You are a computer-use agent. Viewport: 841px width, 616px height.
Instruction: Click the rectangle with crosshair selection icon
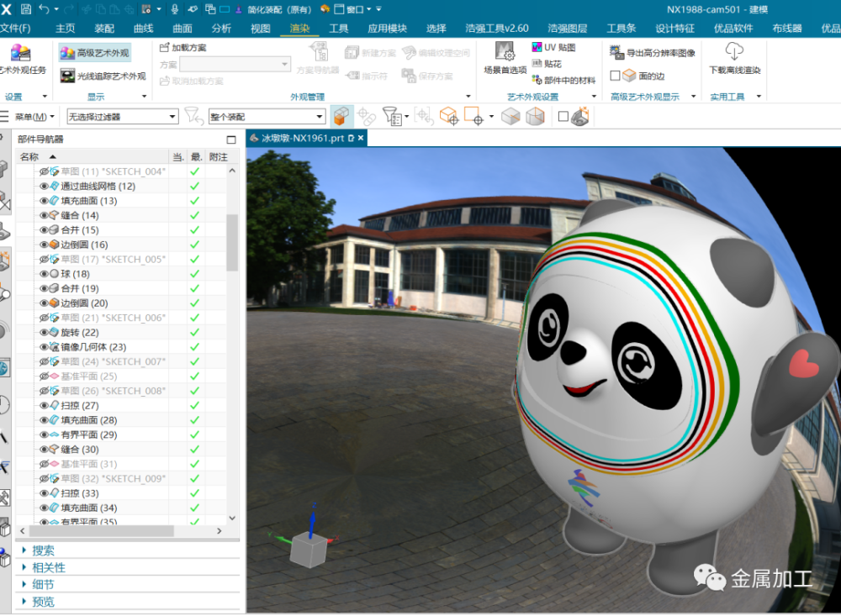473,116
